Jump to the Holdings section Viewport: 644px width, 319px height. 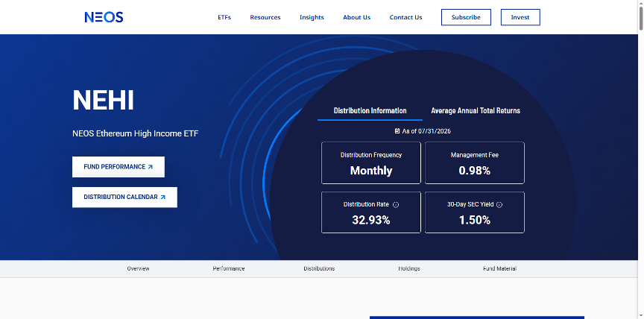[409, 268]
